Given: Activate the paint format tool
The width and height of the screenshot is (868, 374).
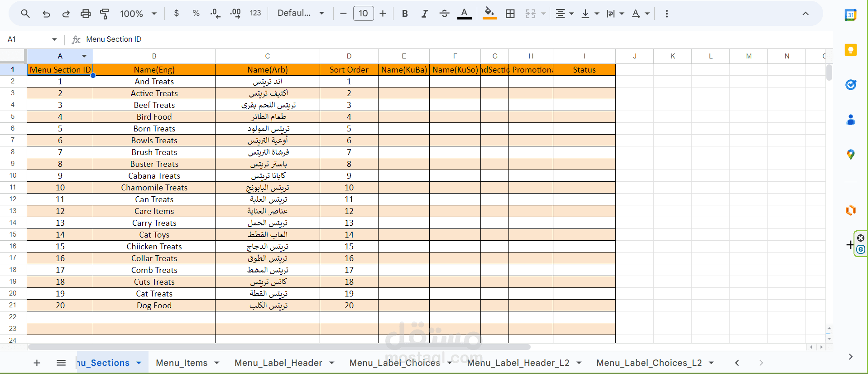Looking at the screenshot, I should pyautogui.click(x=105, y=14).
